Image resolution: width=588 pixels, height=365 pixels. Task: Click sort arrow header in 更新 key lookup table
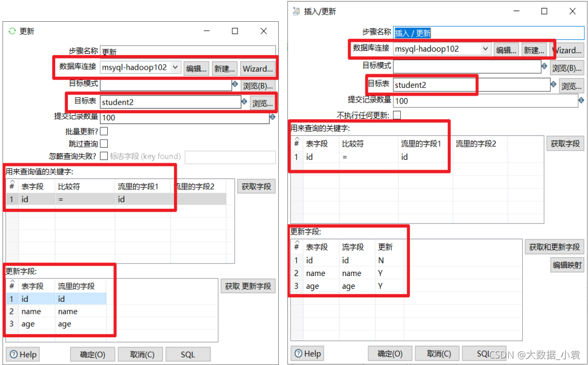12,181
